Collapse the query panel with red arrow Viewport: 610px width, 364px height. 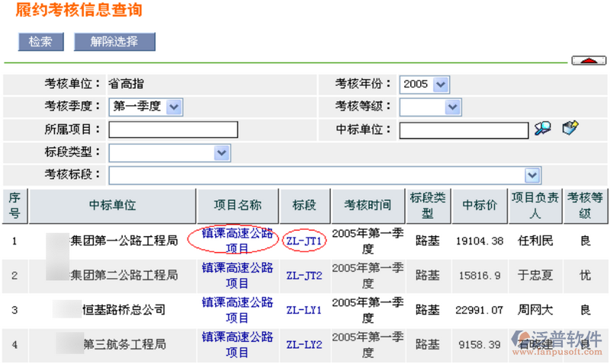click(x=588, y=61)
